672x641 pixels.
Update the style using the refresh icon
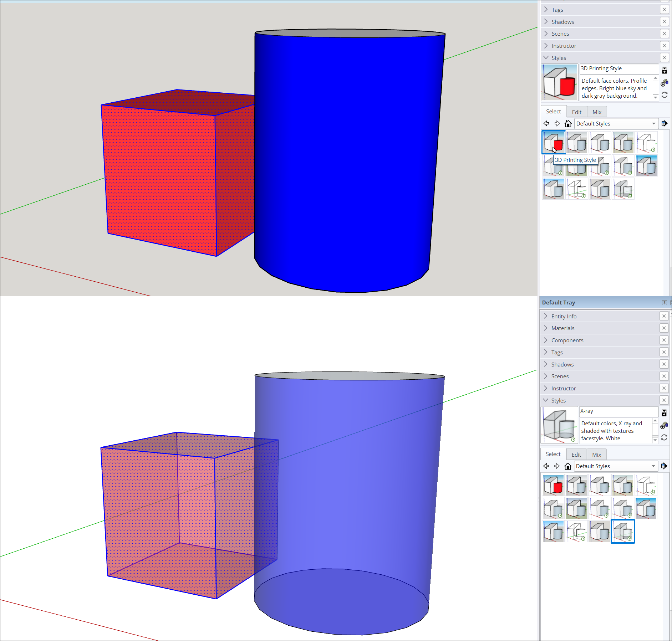(664, 95)
